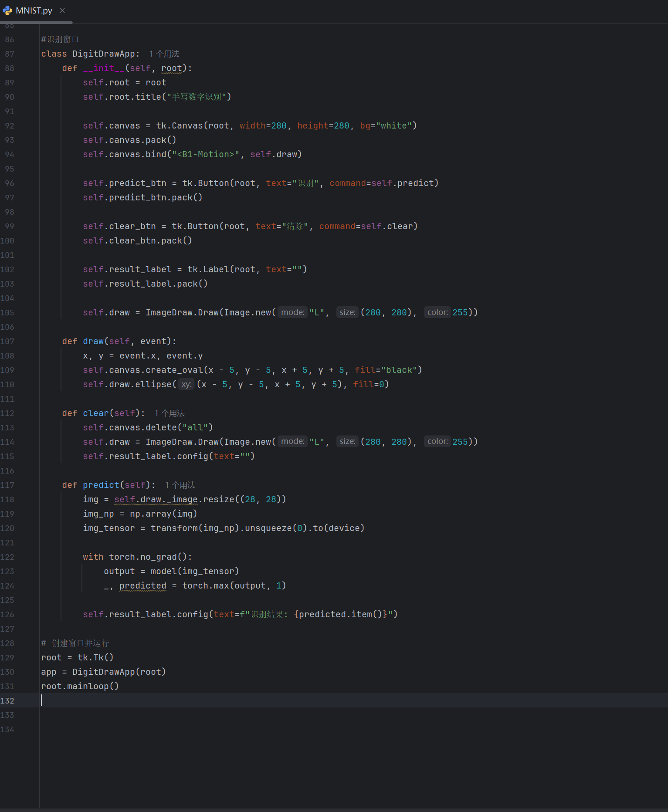Viewport: 668px width, 812px height.
Task: Click the "size:" inlay hint on line 105
Action: click(x=347, y=312)
